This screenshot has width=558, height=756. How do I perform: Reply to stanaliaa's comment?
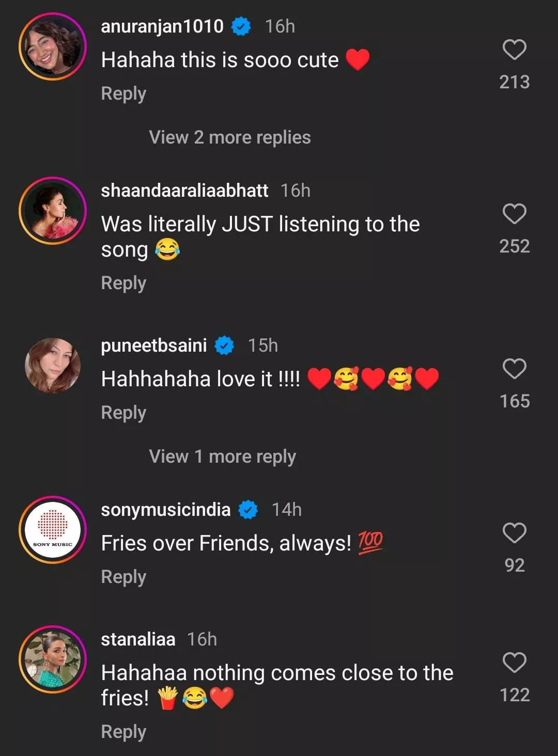(x=123, y=732)
